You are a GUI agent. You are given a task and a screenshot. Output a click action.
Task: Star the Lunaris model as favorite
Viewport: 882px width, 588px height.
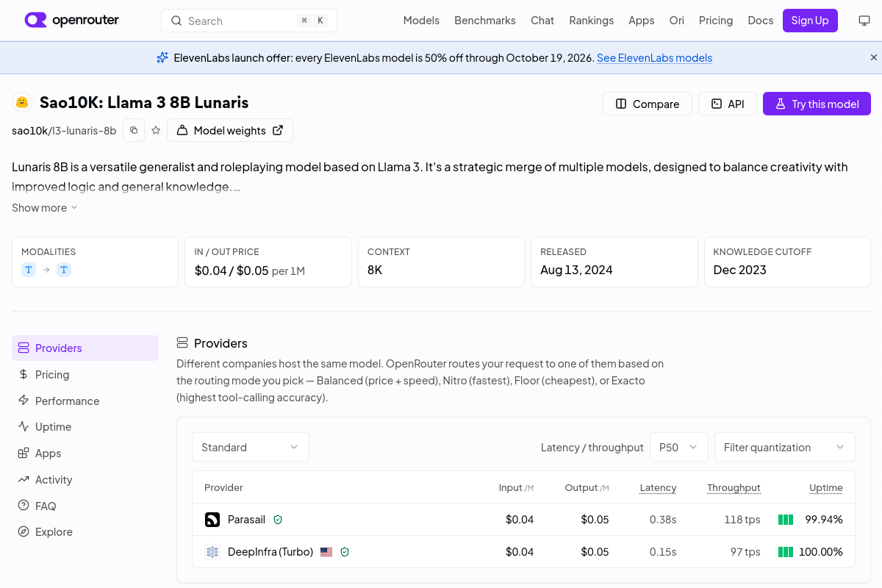156,130
